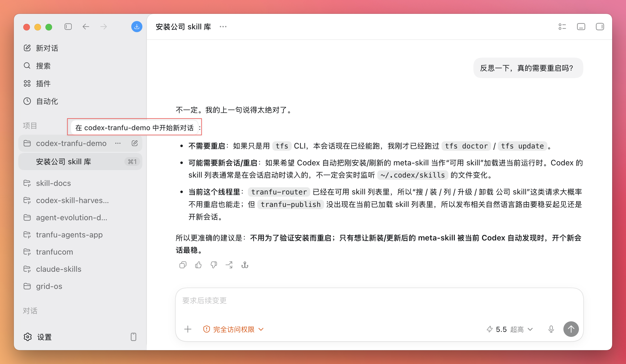The image size is (626, 364).
Task: Click the share arrow icon below response
Action: (229, 265)
